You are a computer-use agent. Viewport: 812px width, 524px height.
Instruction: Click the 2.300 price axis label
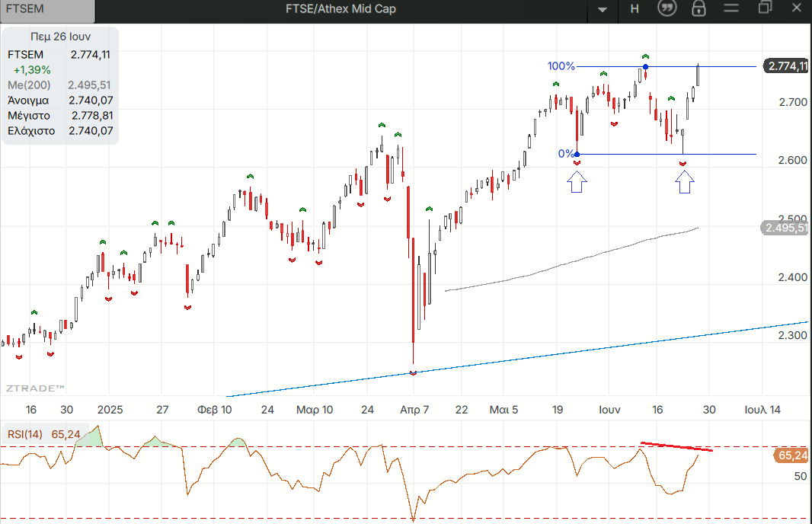pyautogui.click(x=793, y=336)
